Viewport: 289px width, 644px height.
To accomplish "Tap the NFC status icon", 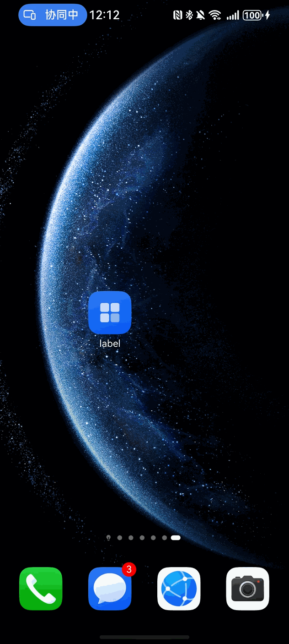I will click(177, 16).
